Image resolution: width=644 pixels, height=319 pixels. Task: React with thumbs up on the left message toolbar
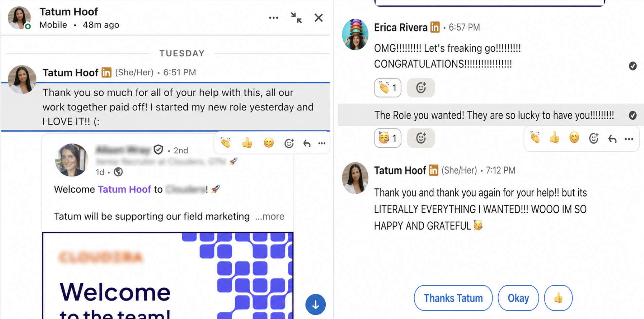coord(247,143)
